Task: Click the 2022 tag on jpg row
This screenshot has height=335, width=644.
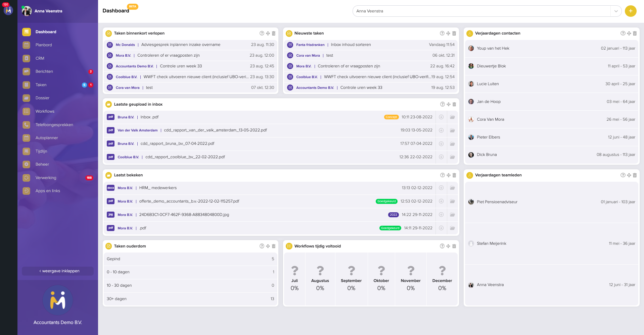Action: coord(394,215)
